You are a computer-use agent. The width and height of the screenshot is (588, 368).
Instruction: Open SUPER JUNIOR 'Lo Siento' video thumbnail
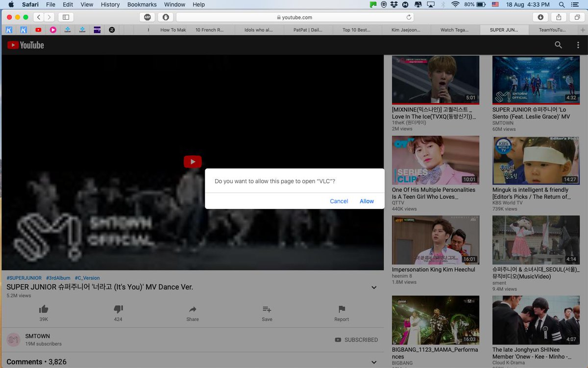click(x=536, y=79)
